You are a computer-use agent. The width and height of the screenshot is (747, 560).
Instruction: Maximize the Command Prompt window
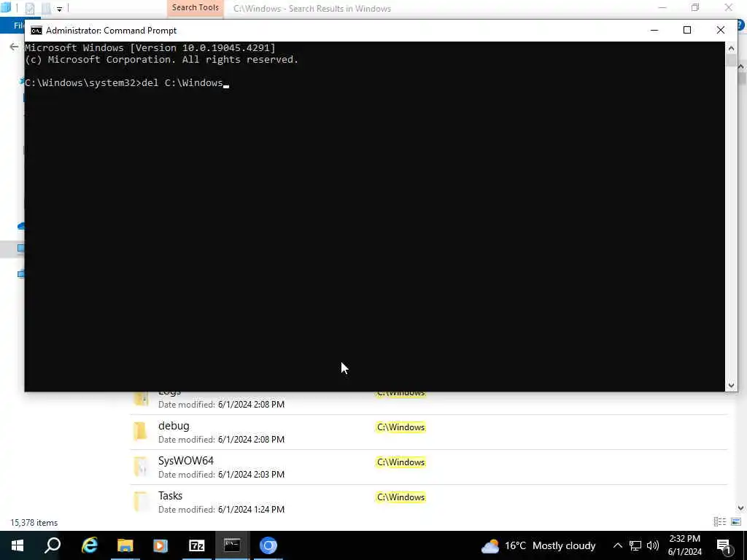point(687,30)
